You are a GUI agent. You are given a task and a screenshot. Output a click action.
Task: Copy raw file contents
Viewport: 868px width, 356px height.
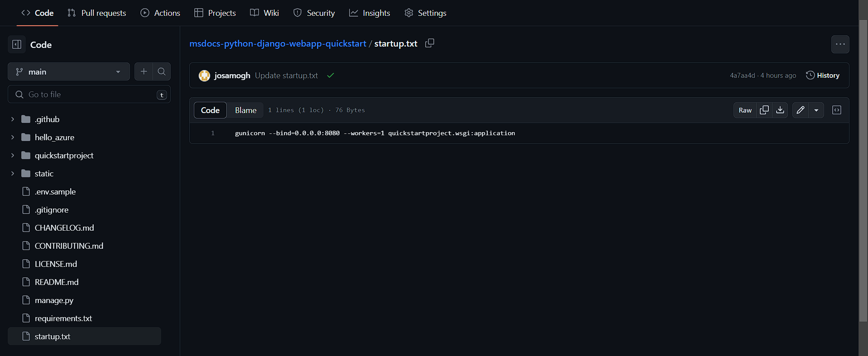point(764,110)
